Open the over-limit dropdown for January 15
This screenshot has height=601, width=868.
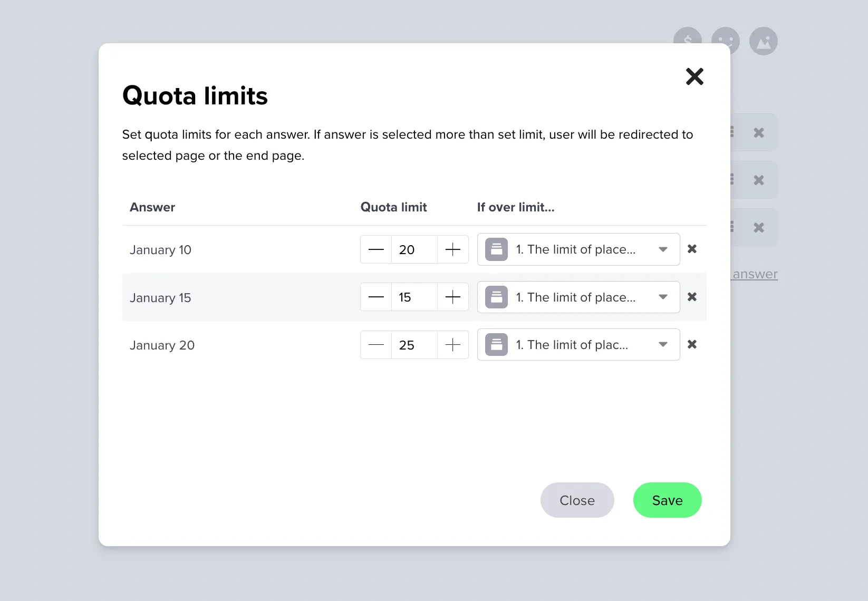point(663,297)
